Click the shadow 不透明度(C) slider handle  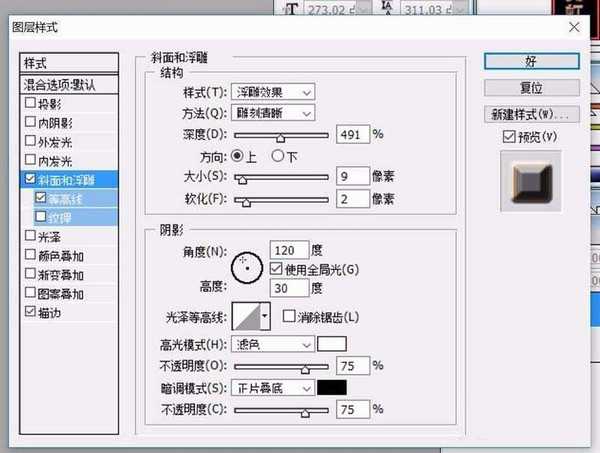click(x=305, y=413)
